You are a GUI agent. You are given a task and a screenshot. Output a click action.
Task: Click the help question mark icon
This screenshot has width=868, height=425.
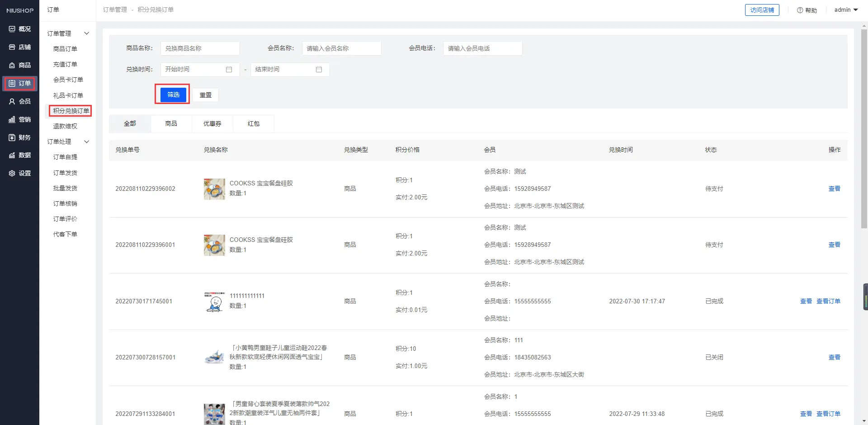[x=800, y=10]
